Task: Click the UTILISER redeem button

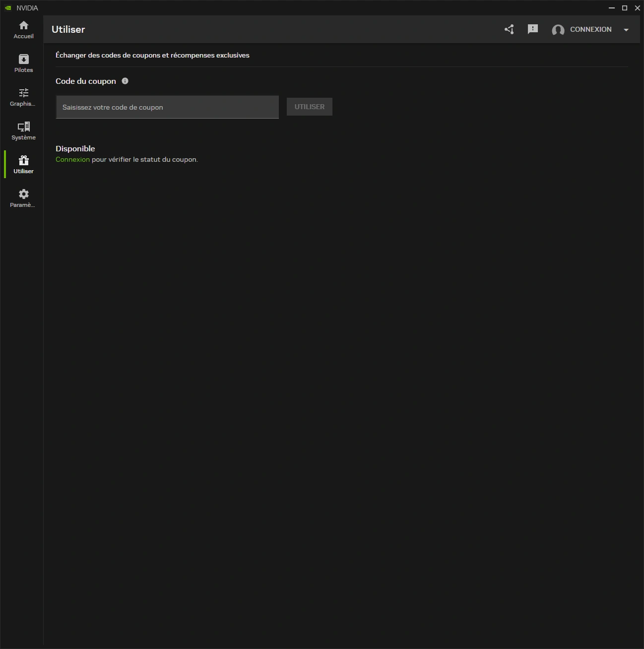Action: [x=310, y=107]
